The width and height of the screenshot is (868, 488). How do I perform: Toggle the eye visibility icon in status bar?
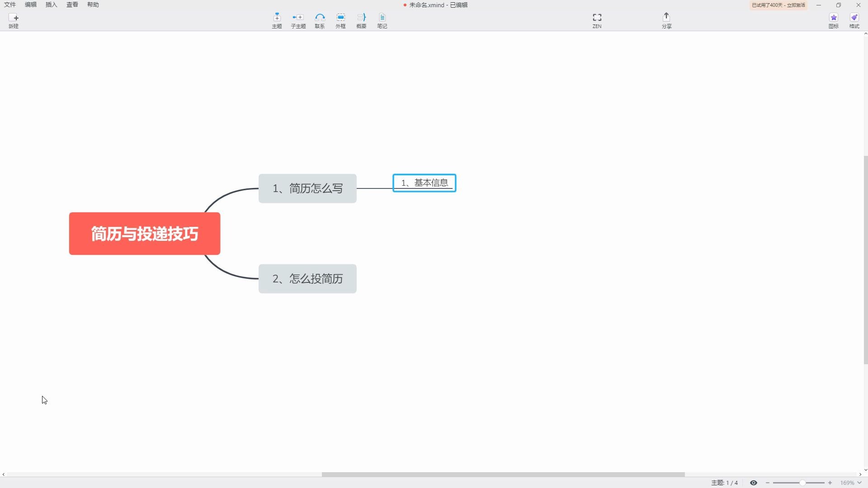[753, 483]
